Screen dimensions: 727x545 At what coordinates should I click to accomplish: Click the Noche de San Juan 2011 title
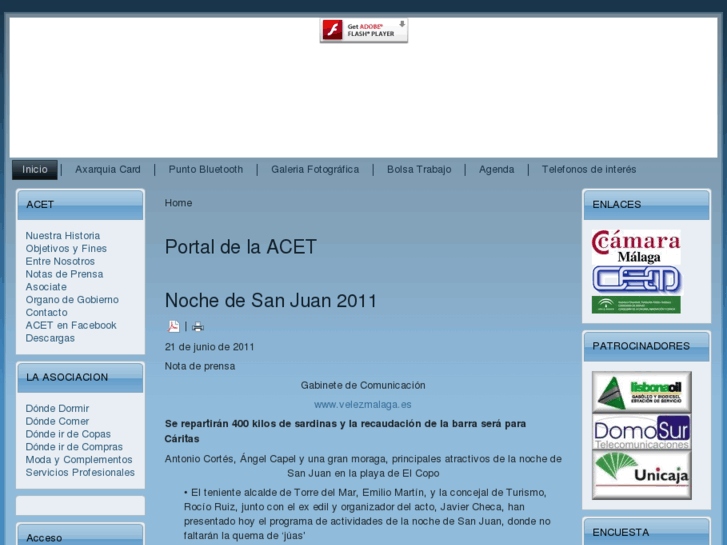[x=271, y=301]
